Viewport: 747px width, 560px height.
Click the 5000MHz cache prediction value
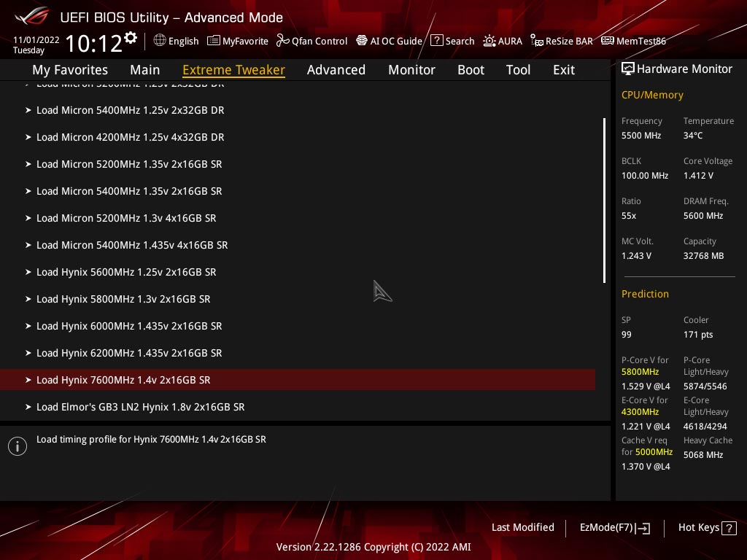(x=654, y=452)
